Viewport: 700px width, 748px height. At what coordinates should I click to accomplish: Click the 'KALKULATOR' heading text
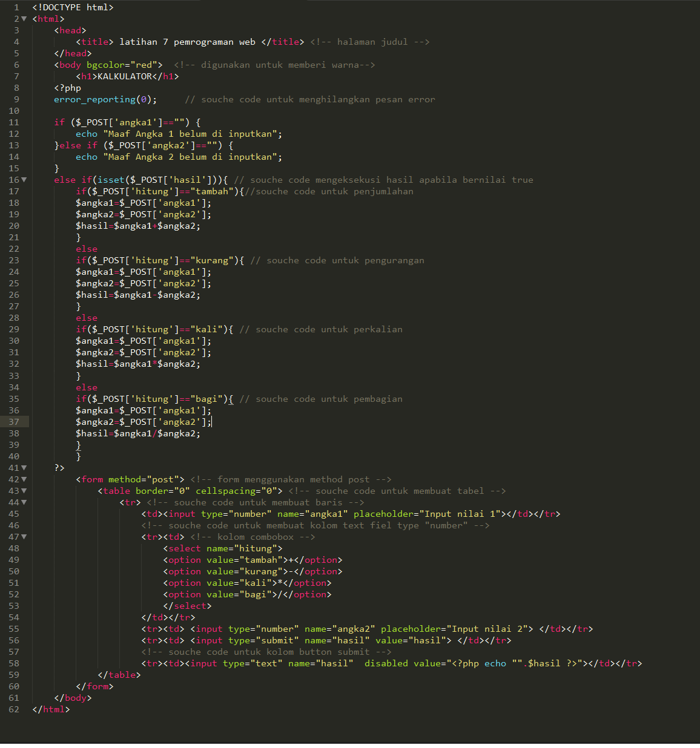point(125,76)
